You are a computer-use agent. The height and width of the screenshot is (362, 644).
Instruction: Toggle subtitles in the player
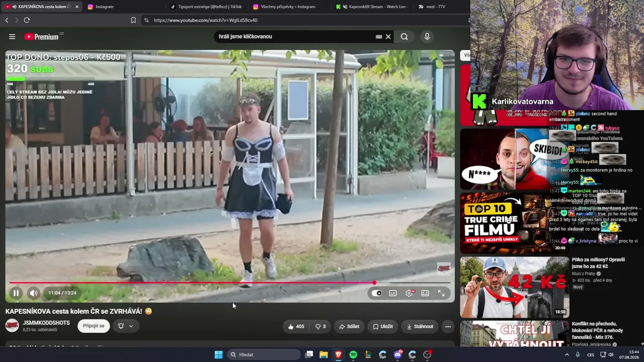393,293
